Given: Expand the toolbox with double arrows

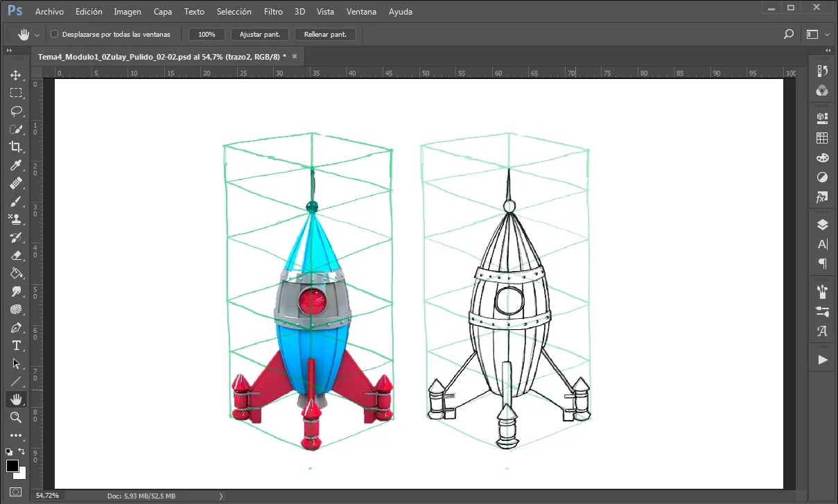Looking at the screenshot, I should point(10,50).
